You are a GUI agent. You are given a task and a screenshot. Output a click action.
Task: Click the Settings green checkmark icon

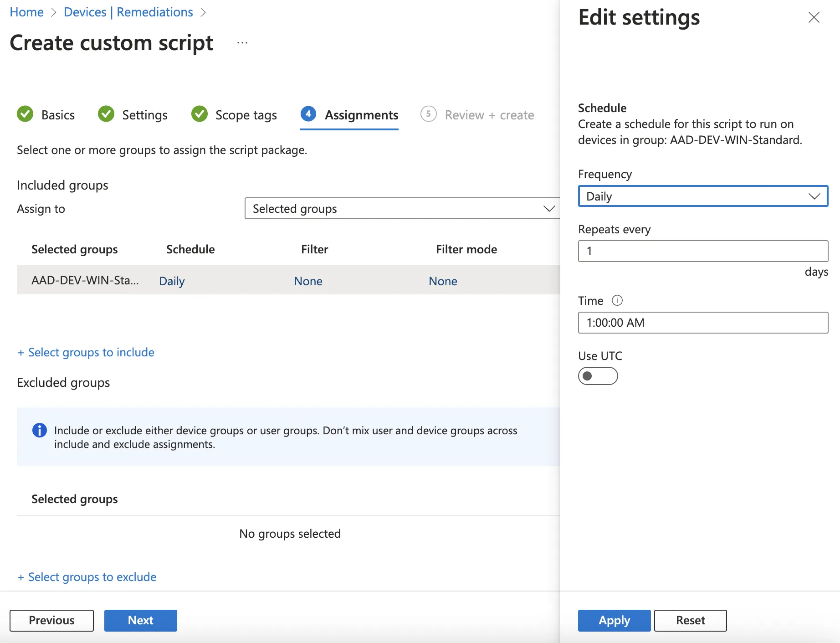[106, 114]
